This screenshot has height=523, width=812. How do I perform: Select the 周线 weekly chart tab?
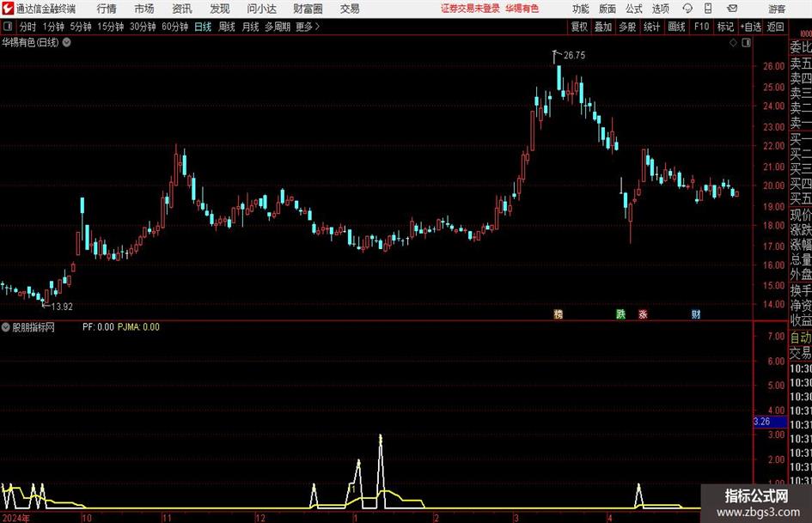tap(227, 27)
